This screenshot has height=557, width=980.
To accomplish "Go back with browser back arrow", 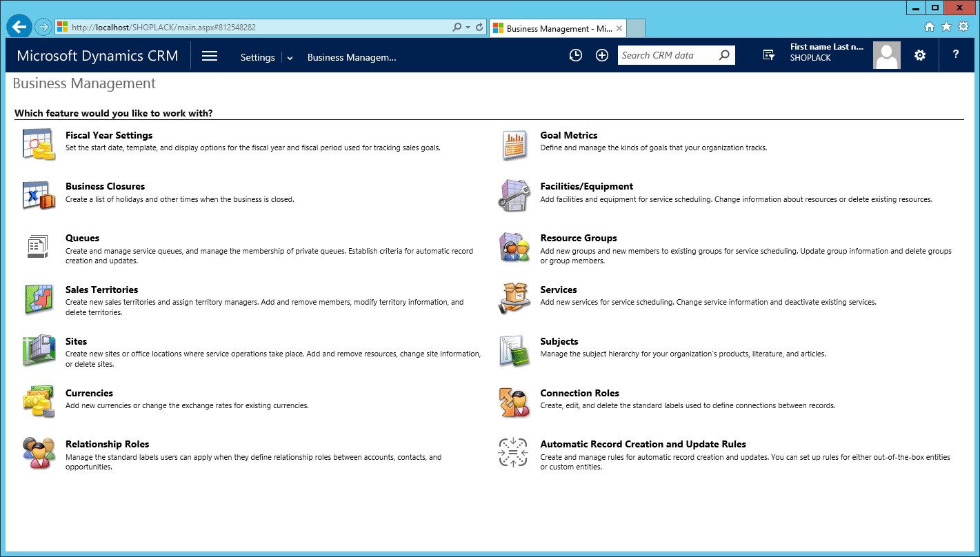I will point(19,27).
